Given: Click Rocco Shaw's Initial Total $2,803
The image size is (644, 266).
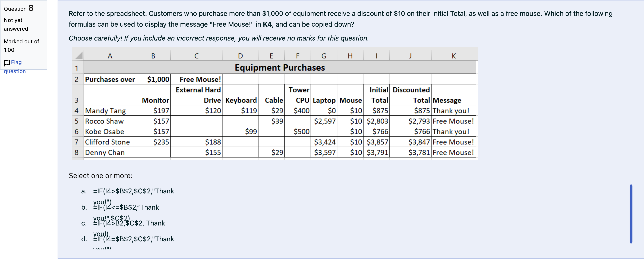Looking at the screenshot, I should point(377,121).
